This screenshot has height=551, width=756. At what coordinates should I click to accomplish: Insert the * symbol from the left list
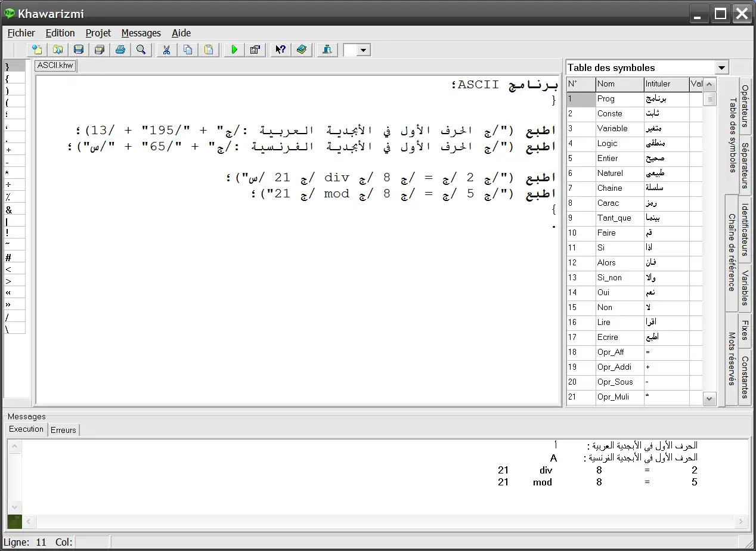pyautogui.click(x=14, y=174)
